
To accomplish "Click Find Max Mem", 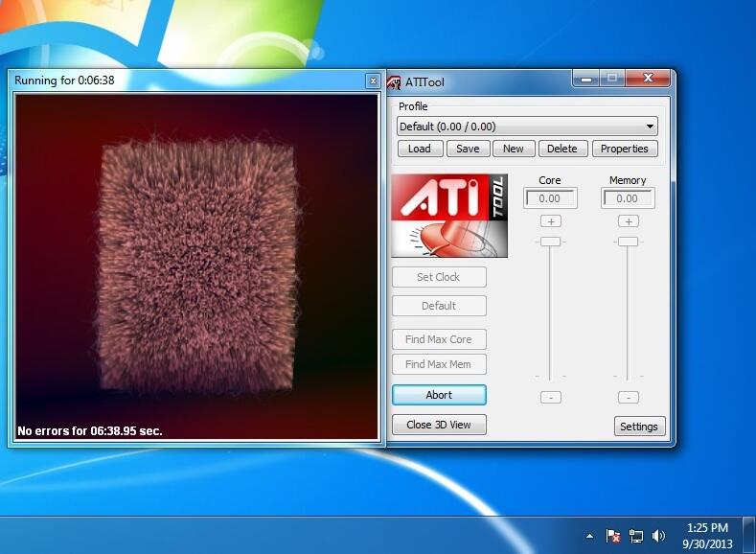I will (x=439, y=364).
